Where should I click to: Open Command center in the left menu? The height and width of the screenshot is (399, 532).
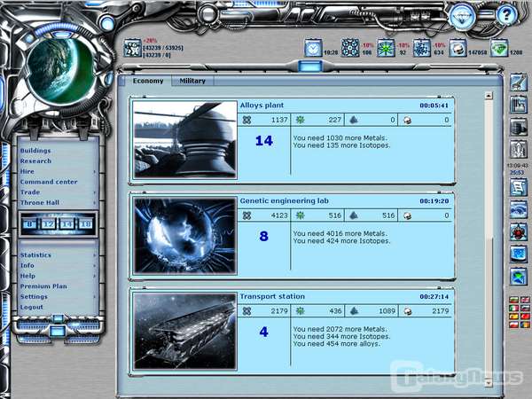point(49,182)
